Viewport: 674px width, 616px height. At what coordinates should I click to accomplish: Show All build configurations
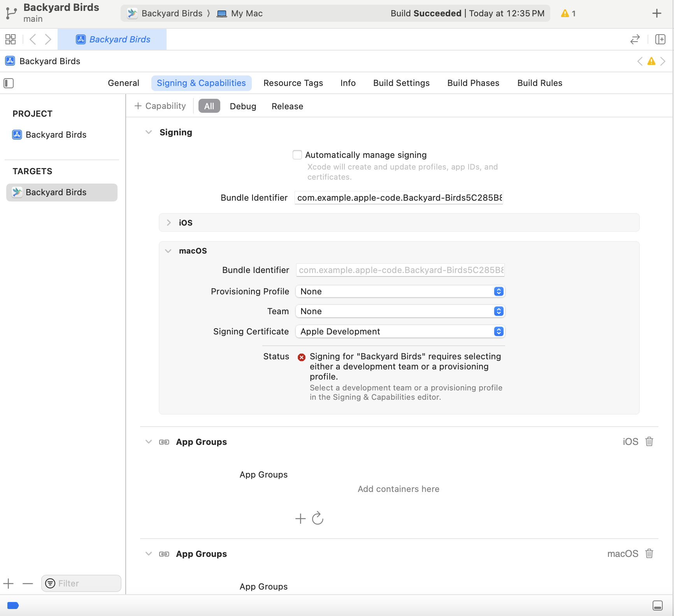(x=209, y=106)
